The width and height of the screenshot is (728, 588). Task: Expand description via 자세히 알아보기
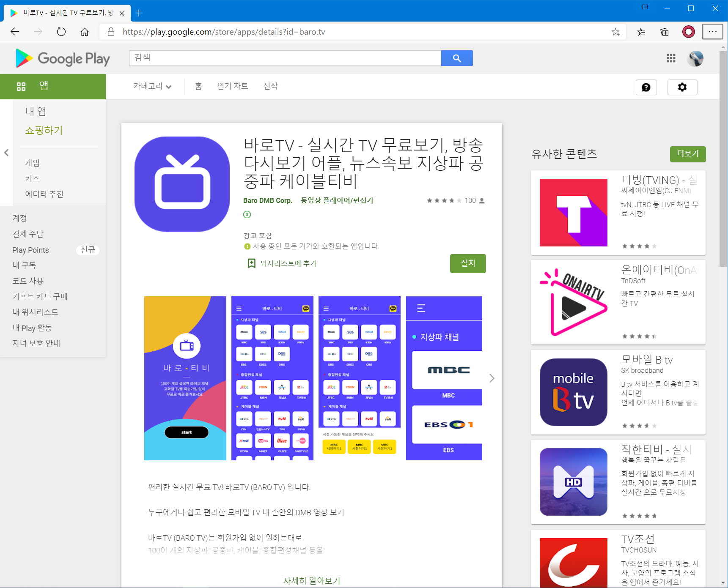click(312, 580)
